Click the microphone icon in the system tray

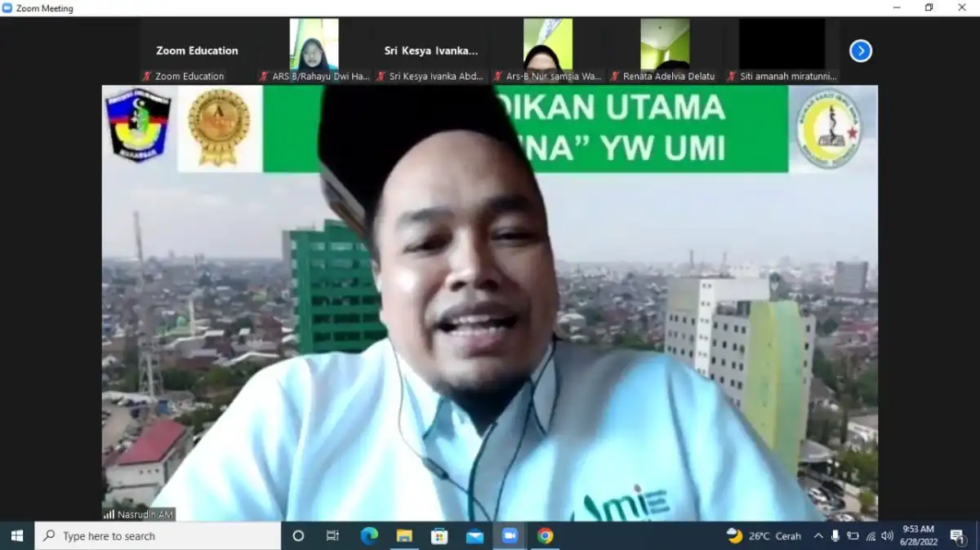[x=835, y=536]
